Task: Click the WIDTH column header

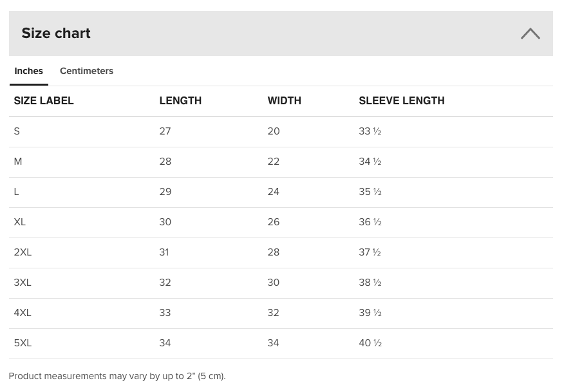Action: pyautogui.click(x=284, y=100)
